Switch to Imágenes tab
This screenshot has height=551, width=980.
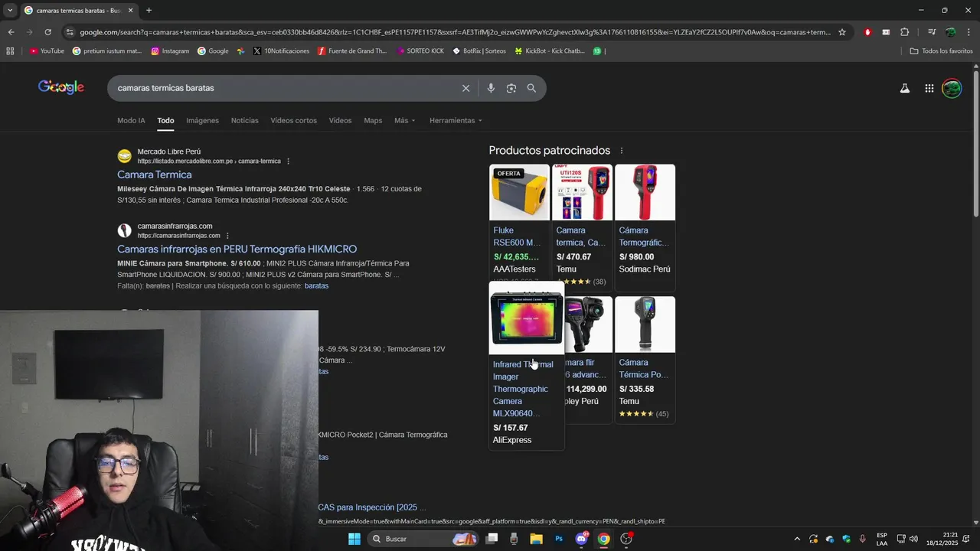click(x=202, y=120)
